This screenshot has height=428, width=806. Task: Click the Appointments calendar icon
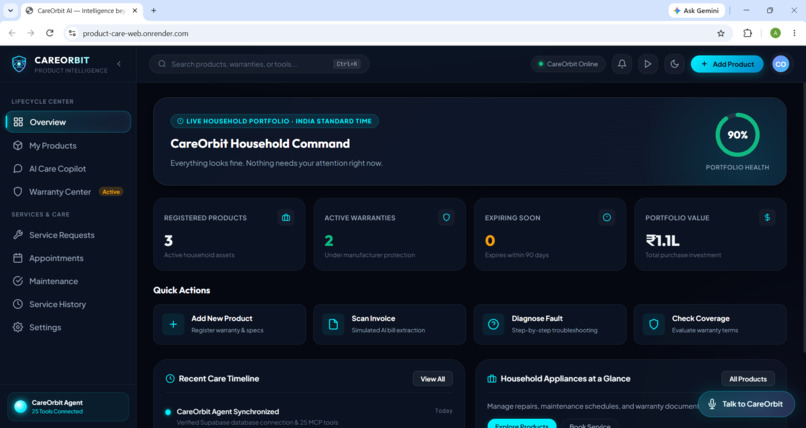[18, 258]
